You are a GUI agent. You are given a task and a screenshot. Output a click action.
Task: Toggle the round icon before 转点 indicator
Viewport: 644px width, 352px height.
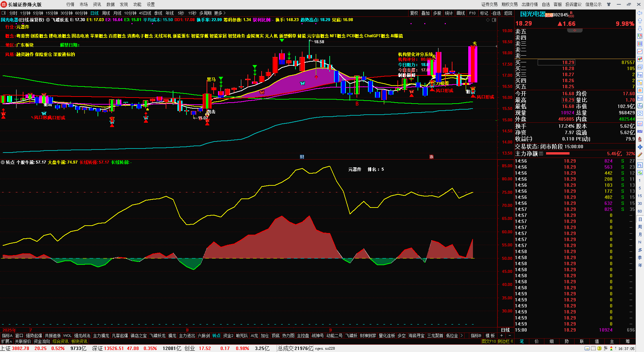click(x=3, y=162)
